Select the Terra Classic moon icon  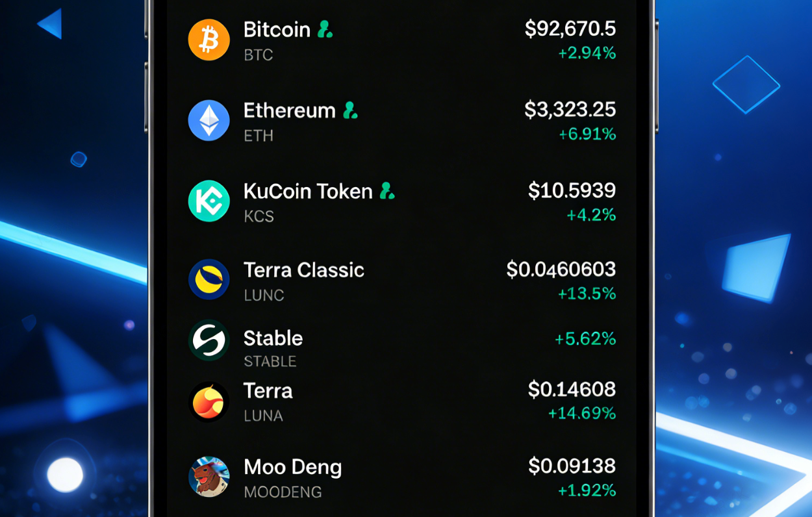[x=208, y=281]
